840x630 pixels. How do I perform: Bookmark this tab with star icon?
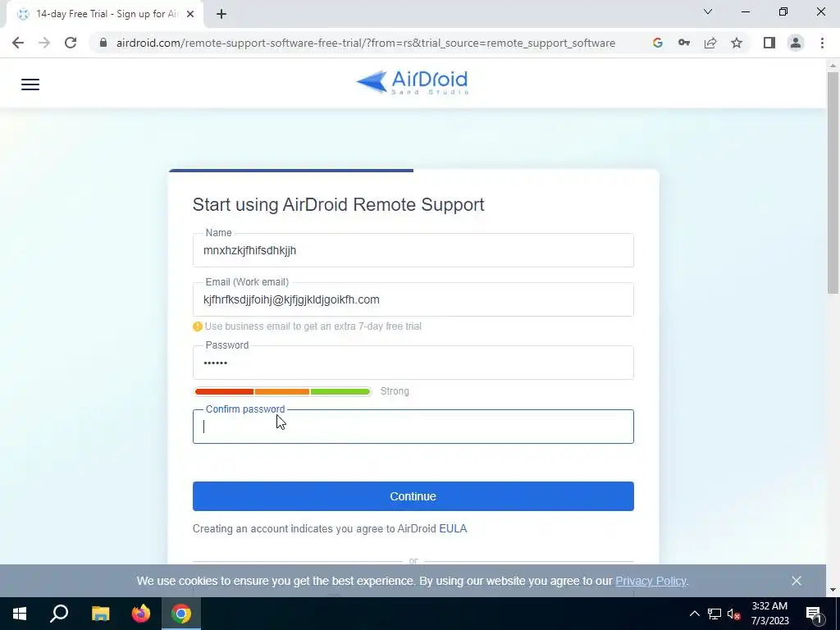click(x=737, y=43)
